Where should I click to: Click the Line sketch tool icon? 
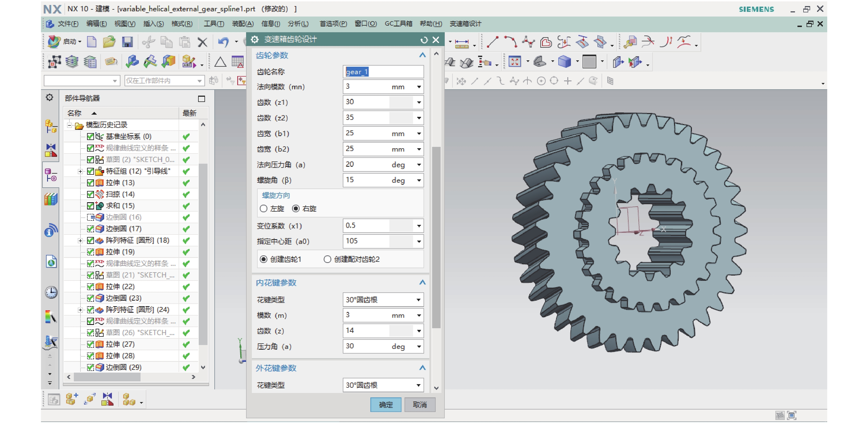coord(492,42)
